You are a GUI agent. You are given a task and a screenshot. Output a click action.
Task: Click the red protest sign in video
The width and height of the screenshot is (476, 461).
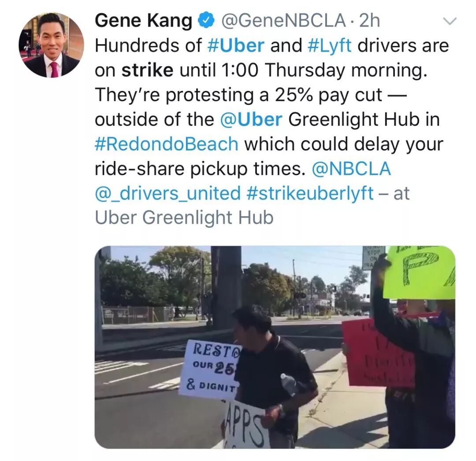pyautogui.click(x=378, y=352)
